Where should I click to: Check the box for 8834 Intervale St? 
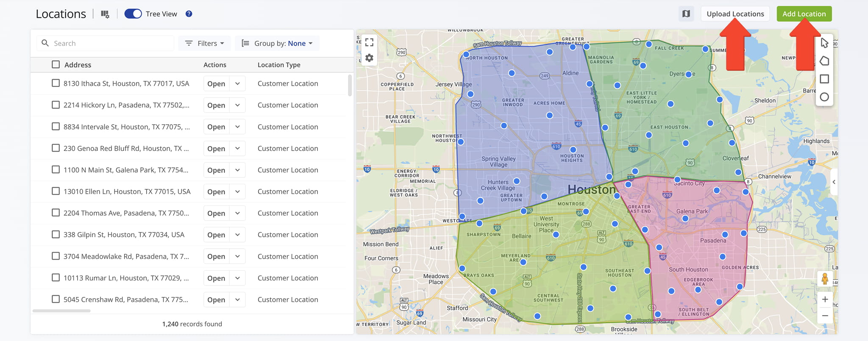56,126
